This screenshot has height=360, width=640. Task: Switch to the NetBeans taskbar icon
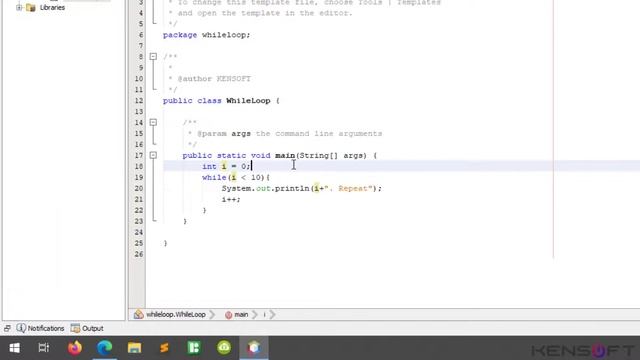[254, 348]
